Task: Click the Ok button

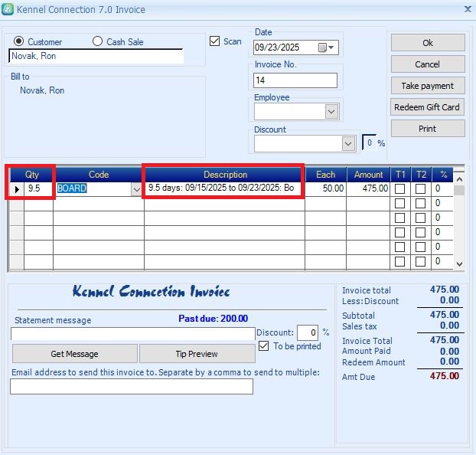Action: (428, 43)
